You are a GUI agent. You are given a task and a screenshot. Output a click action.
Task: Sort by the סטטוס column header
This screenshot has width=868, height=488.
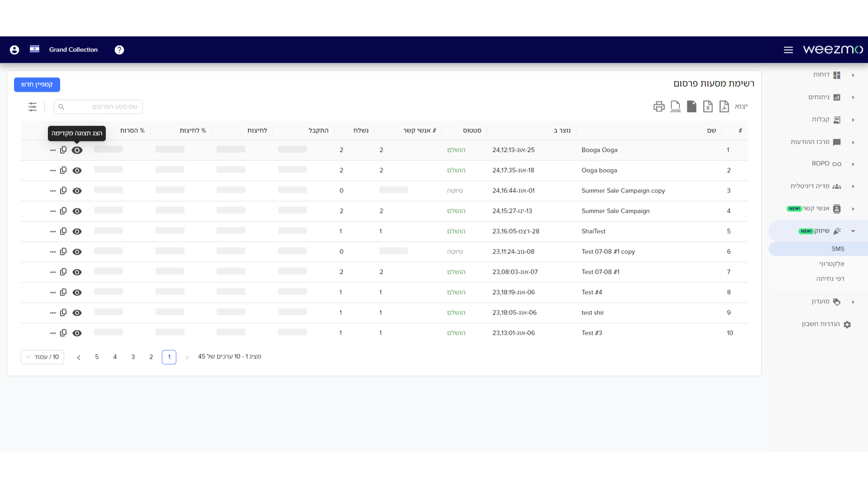click(472, 131)
